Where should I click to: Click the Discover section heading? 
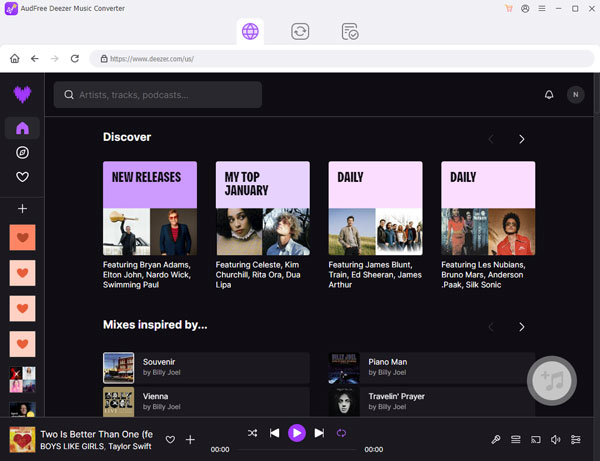pyautogui.click(x=127, y=137)
